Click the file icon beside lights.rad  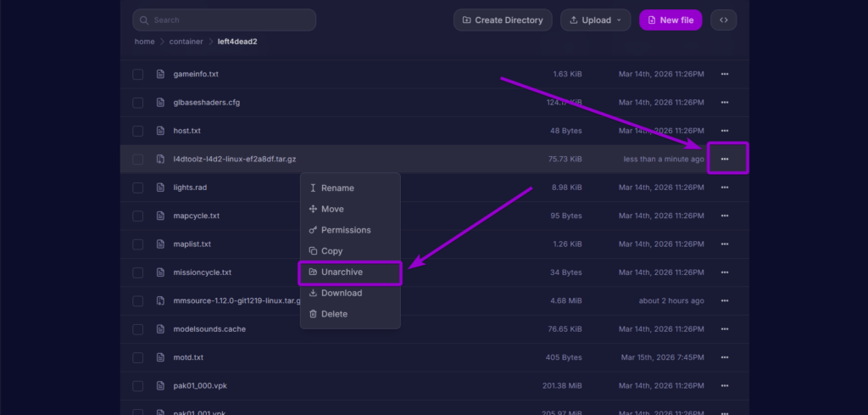[x=160, y=188]
